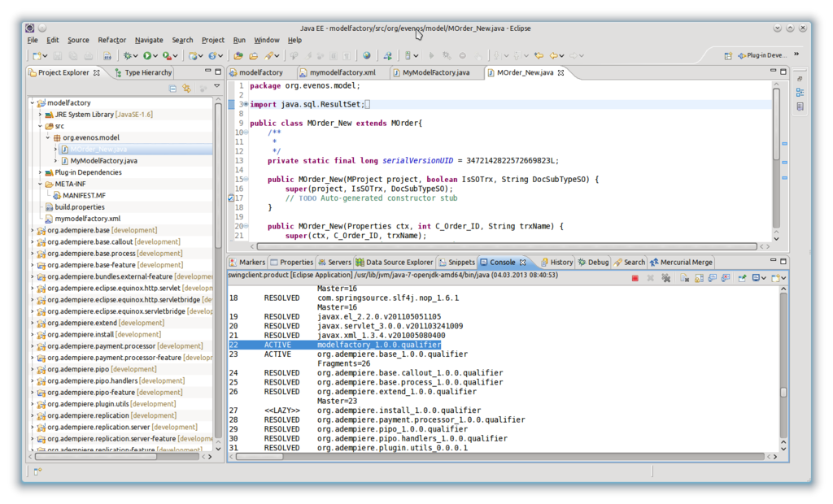Maximize the editor area
The width and height of the screenshot is (833, 504).
[783, 72]
